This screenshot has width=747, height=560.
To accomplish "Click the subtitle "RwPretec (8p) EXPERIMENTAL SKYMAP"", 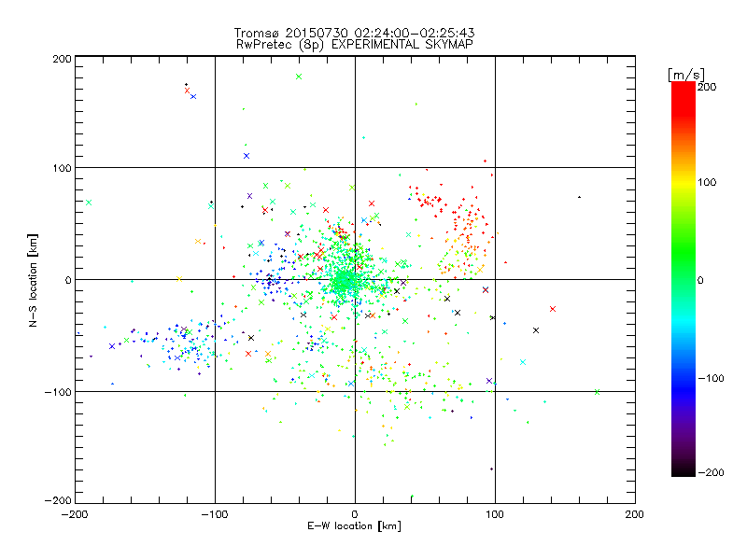I will click(355, 45).
